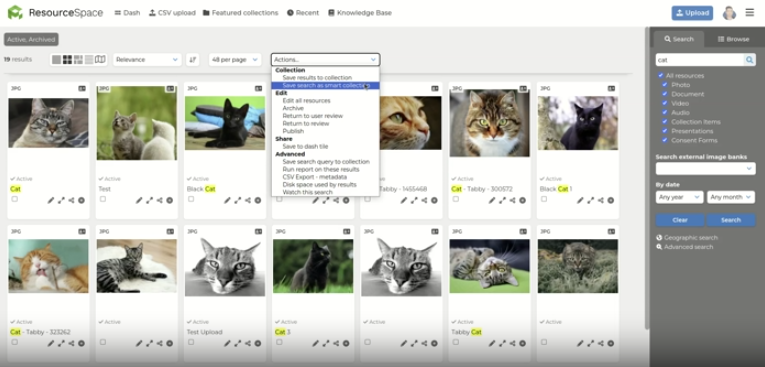This screenshot has height=367, width=765.
Task: Click the Search button in sidebar
Action: coord(731,220)
